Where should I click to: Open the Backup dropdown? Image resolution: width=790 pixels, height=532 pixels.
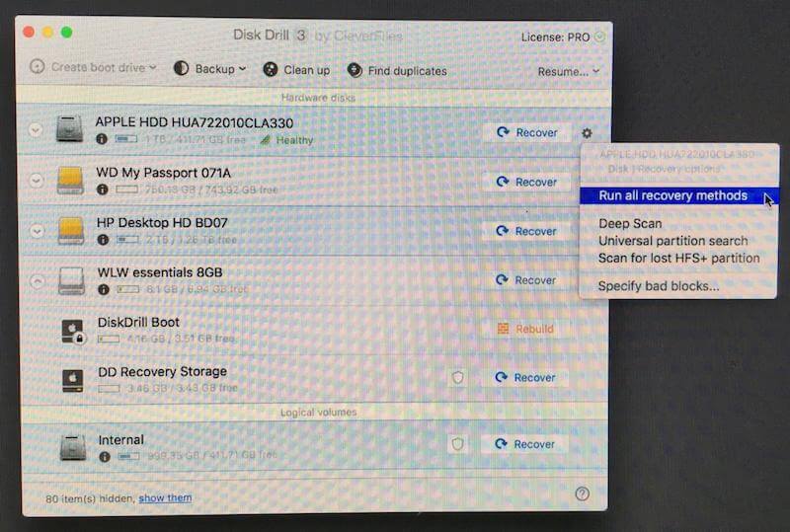pos(209,68)
